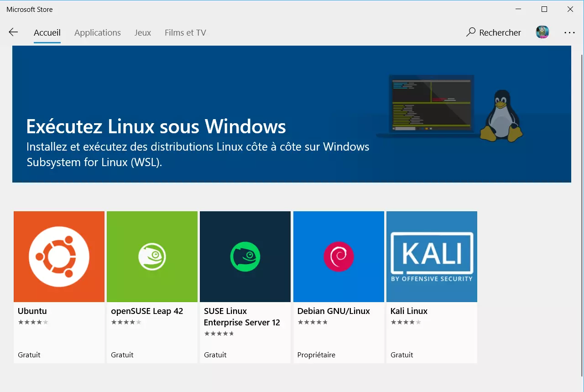Open the Kali Linux logo tile
Screen dimensions: 584x392
pos(432,256)
